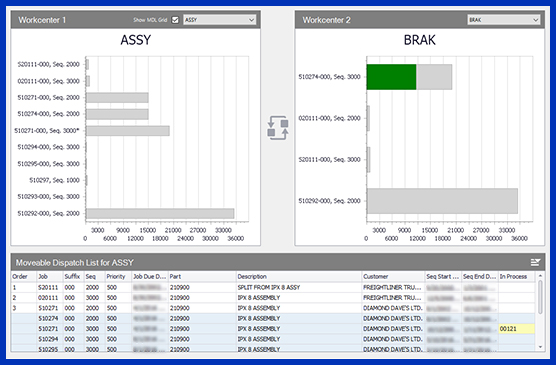556x365 pixels.
Task: Toggle the Show MDL Grid checkbox
Action: click(175, 20)
